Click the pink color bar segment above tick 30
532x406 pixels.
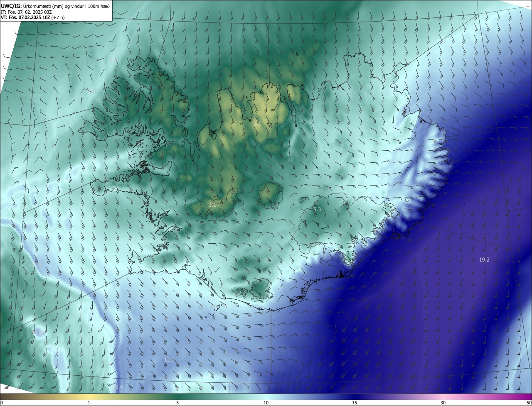point(443,396)
